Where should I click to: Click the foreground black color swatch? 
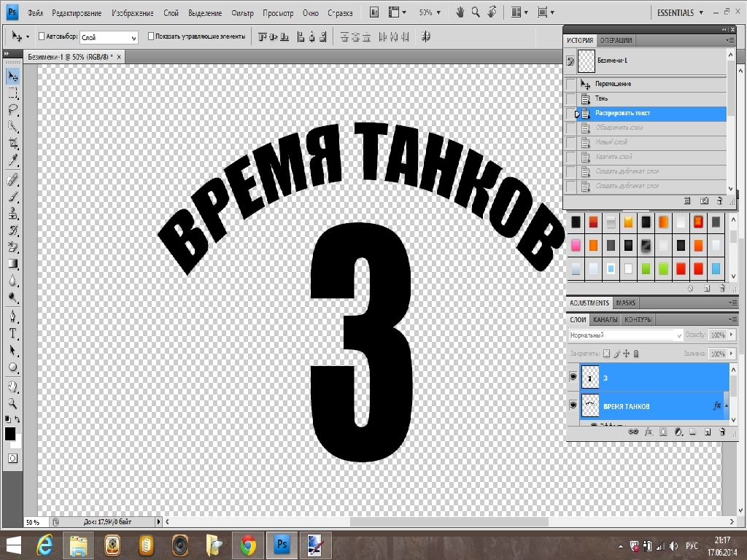coord(10,434)
